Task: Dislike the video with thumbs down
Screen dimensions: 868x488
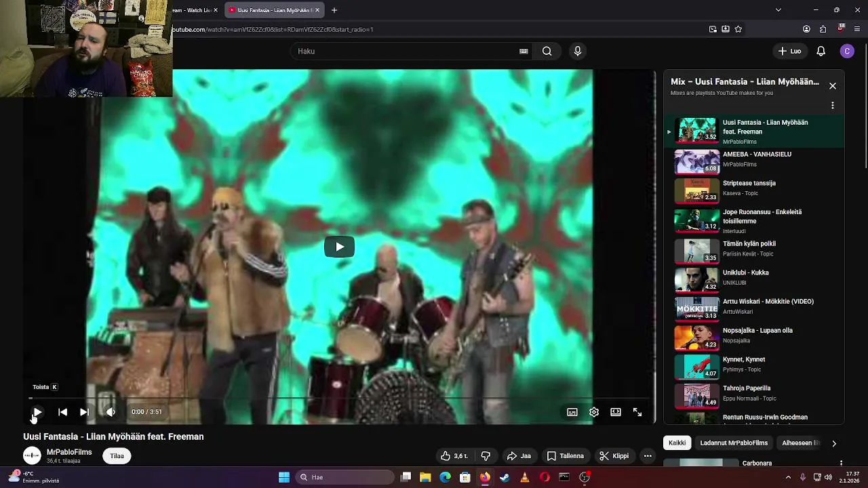Action: pos(486,456)
